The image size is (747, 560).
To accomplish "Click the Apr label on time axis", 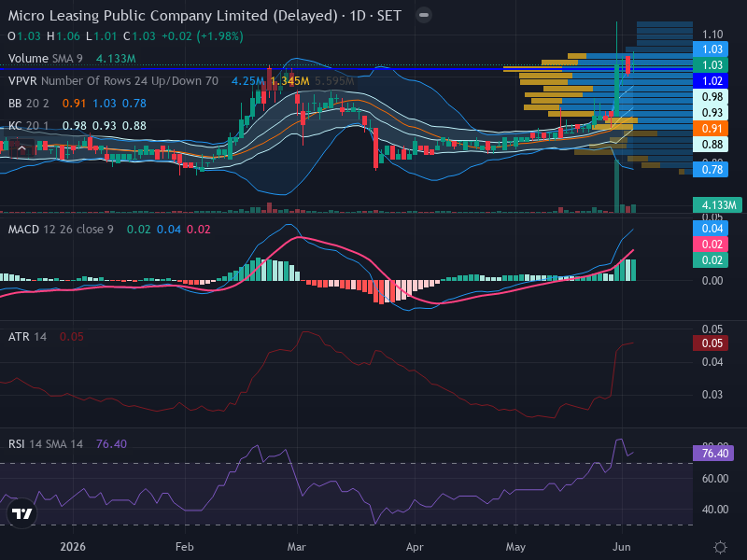I will (415, 547).
